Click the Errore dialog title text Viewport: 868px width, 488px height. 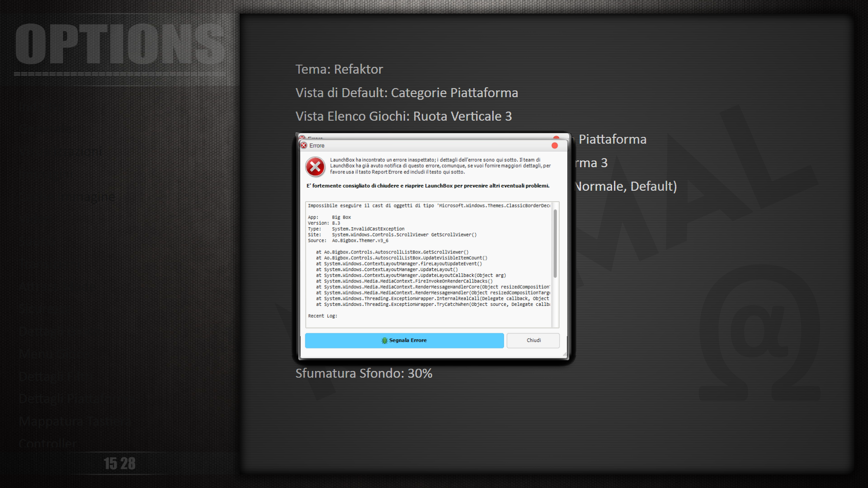click(316, 145)
